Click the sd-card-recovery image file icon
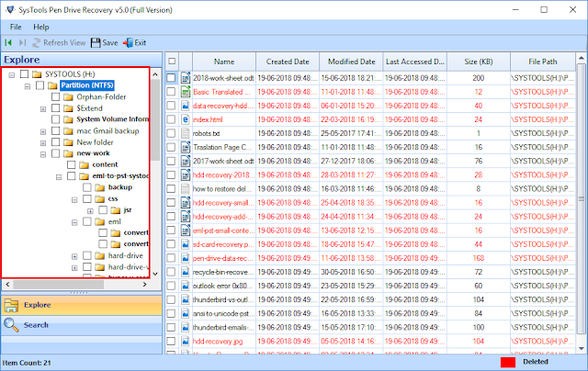 pyautogui.click(x=186, y=244)
